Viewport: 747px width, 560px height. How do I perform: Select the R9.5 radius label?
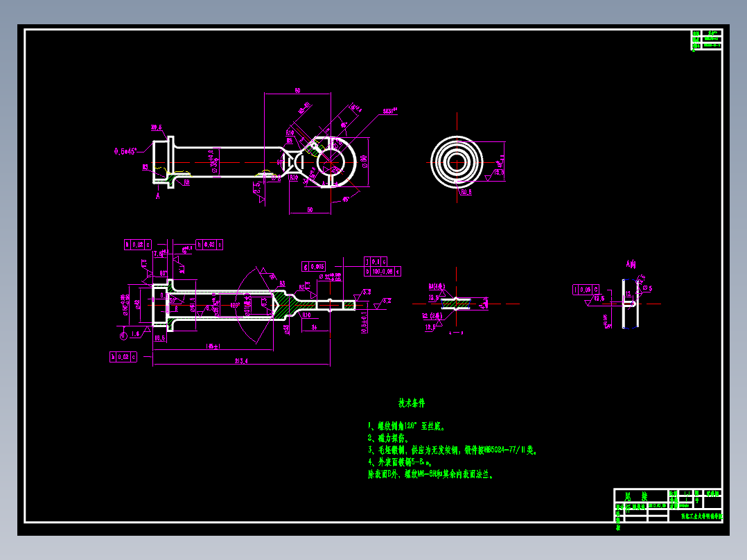[x=157, y=128]
